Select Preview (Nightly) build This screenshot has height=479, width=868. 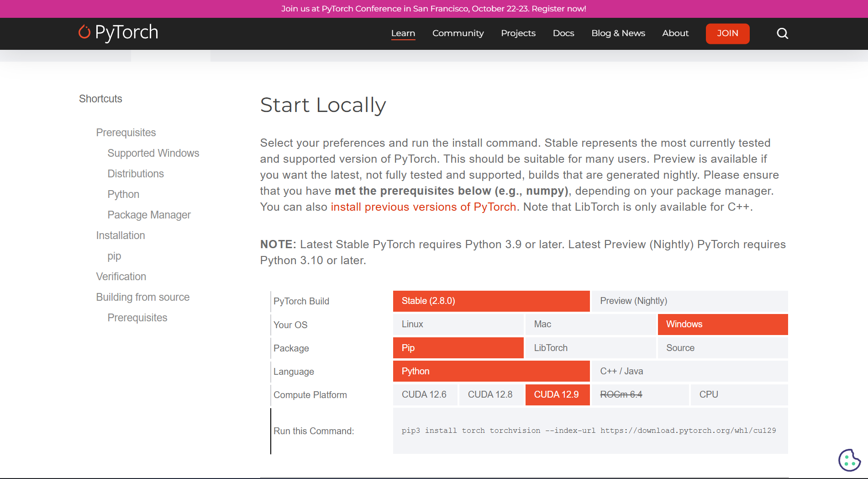point(689,301)
